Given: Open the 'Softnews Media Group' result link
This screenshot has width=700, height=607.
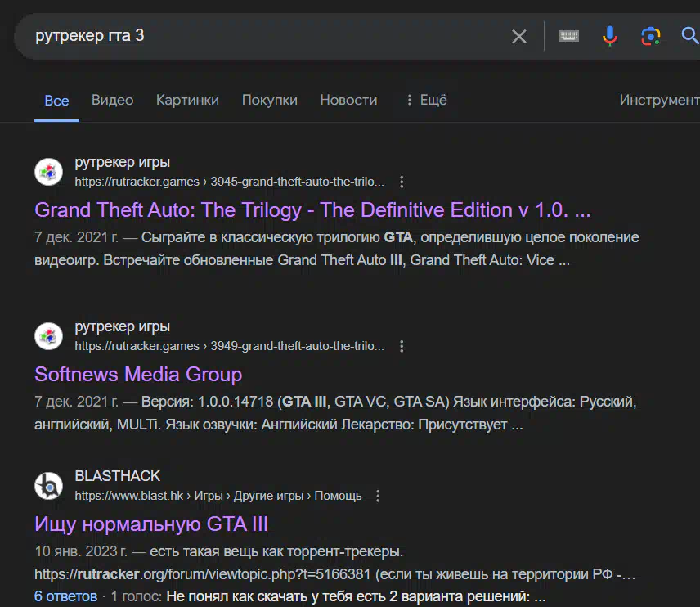Looking at the screenshot, I should click(x=138, y=375).
